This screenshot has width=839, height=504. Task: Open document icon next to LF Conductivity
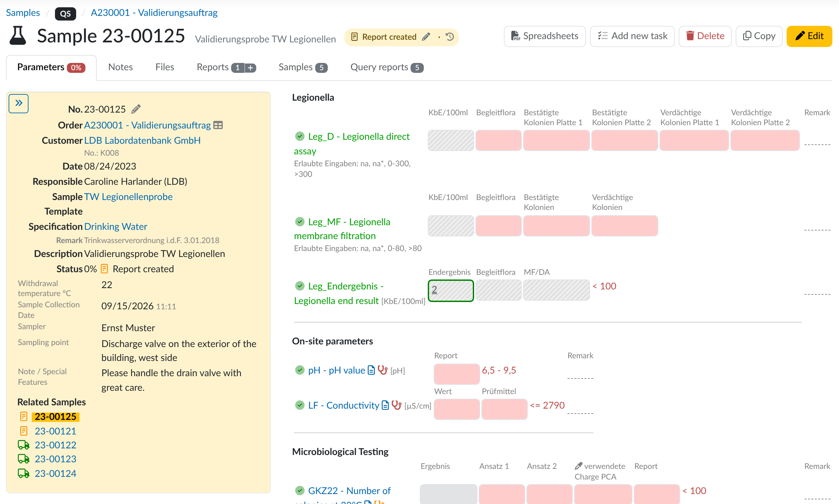[x=385, y=405]
